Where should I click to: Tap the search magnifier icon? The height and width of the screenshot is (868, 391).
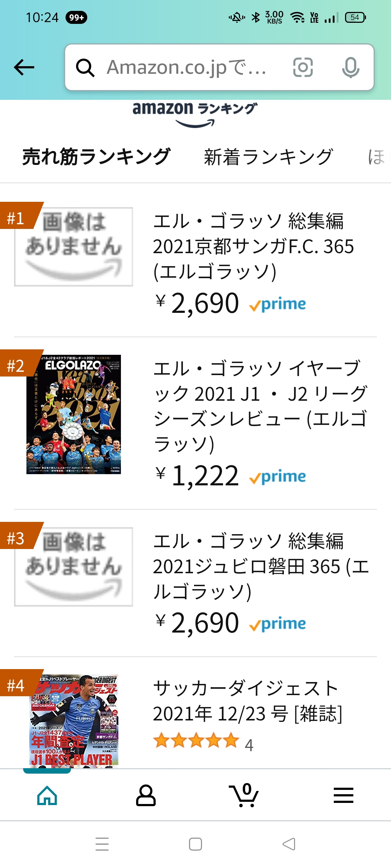point(85,68)
